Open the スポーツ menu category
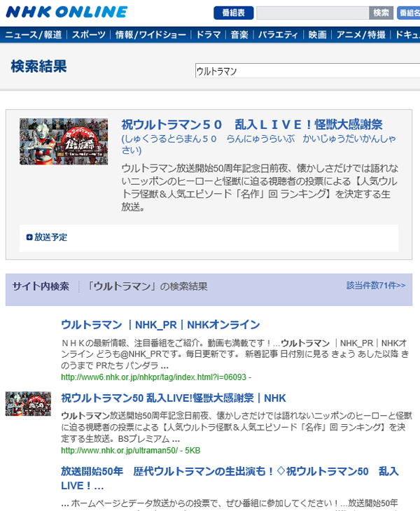The width and height of the screenshot is (420, 511). (89, 35)
